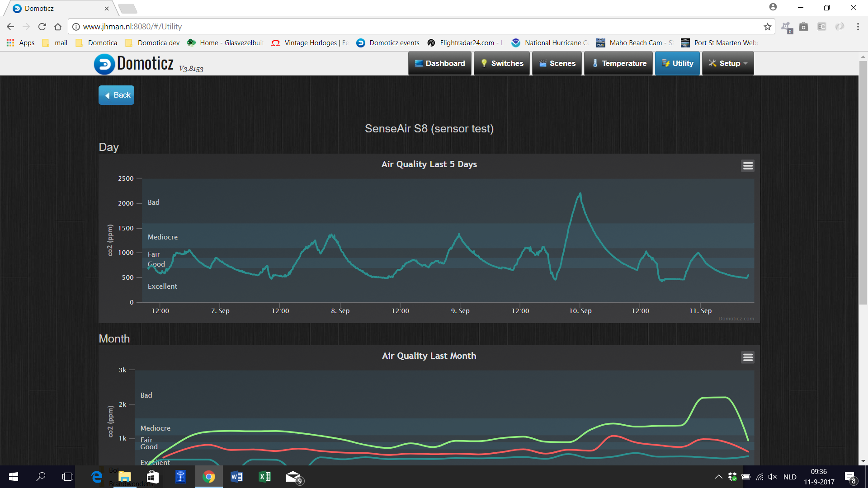The height and width of the screenshot is (488, 868).
Task: Open the mail bookmark folder
Action: point(55,42)
